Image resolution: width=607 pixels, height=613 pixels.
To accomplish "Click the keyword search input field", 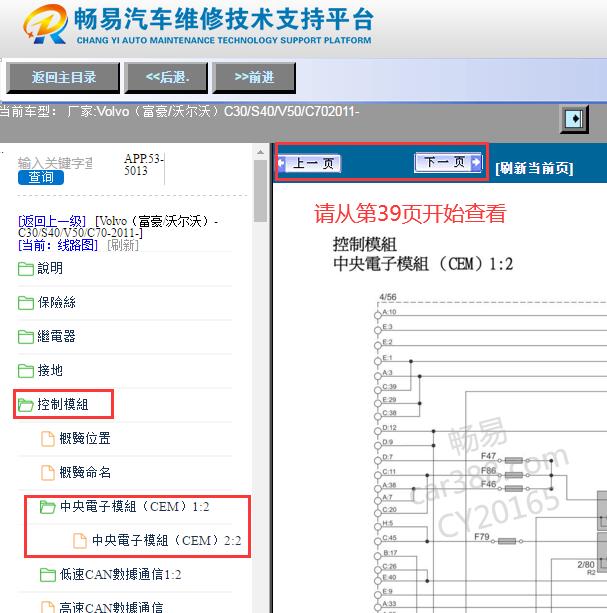I will coord(55,163).
